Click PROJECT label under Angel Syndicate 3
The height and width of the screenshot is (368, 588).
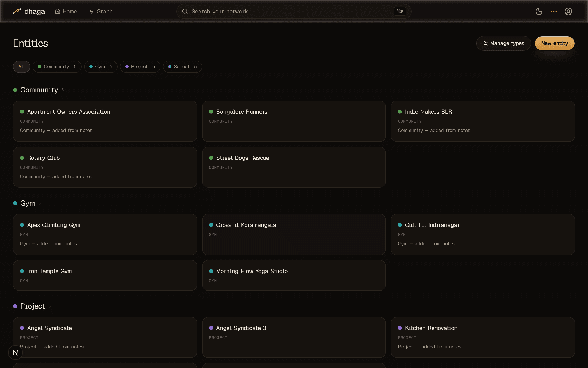click(x=218, y=338)
